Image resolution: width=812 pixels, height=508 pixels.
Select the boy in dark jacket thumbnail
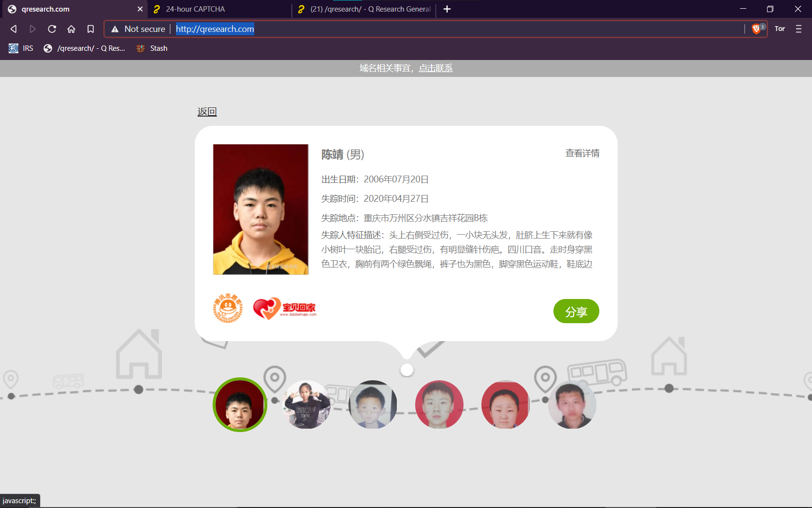[572, 404]
